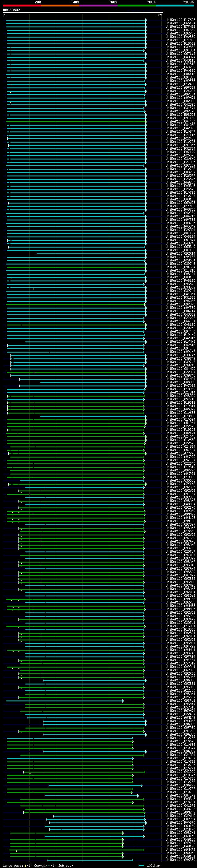The width and height of the screenshot is (197, 868).
Task: Click the green ~80% identity legend segment
Action: pos(137,6)
